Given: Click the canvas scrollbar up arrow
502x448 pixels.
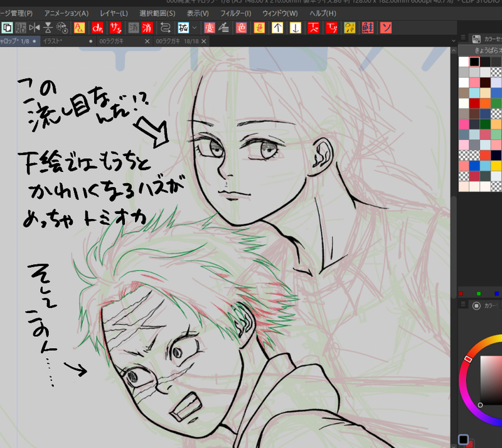Looking at the screenshot, I should 453,51.
